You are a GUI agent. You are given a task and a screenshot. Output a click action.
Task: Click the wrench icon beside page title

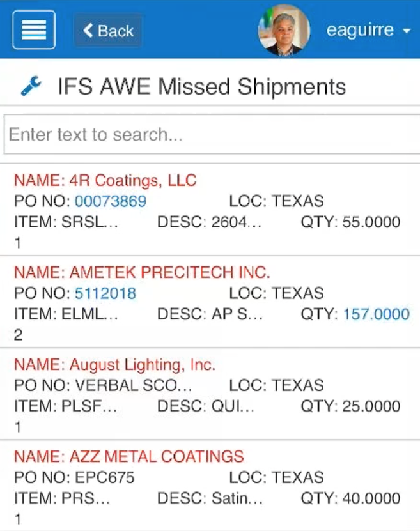(31, 86)
